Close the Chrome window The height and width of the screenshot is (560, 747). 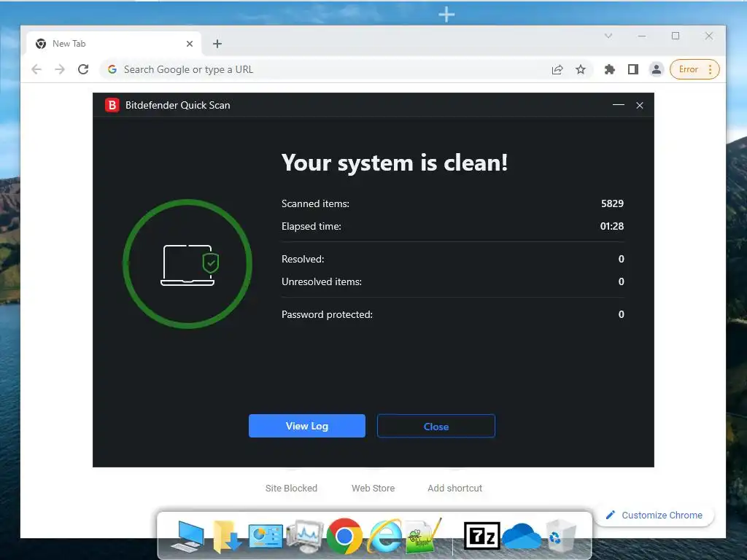click(709, 36)
